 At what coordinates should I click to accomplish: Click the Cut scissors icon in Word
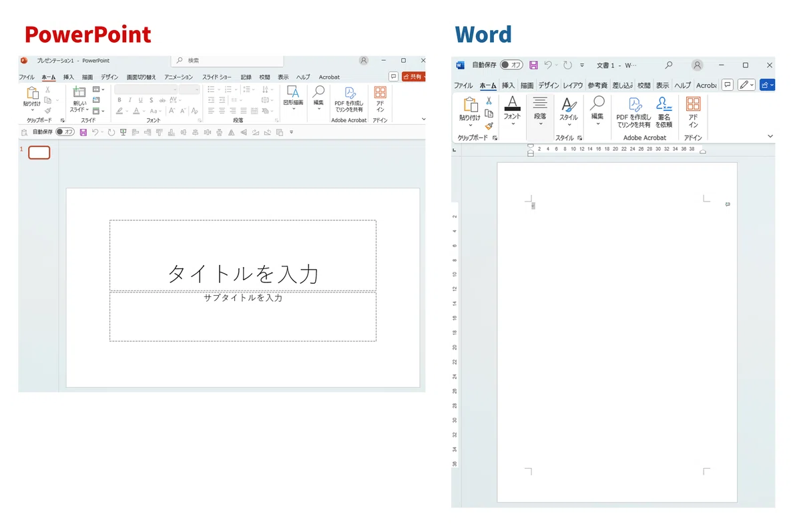pos(489,101)
